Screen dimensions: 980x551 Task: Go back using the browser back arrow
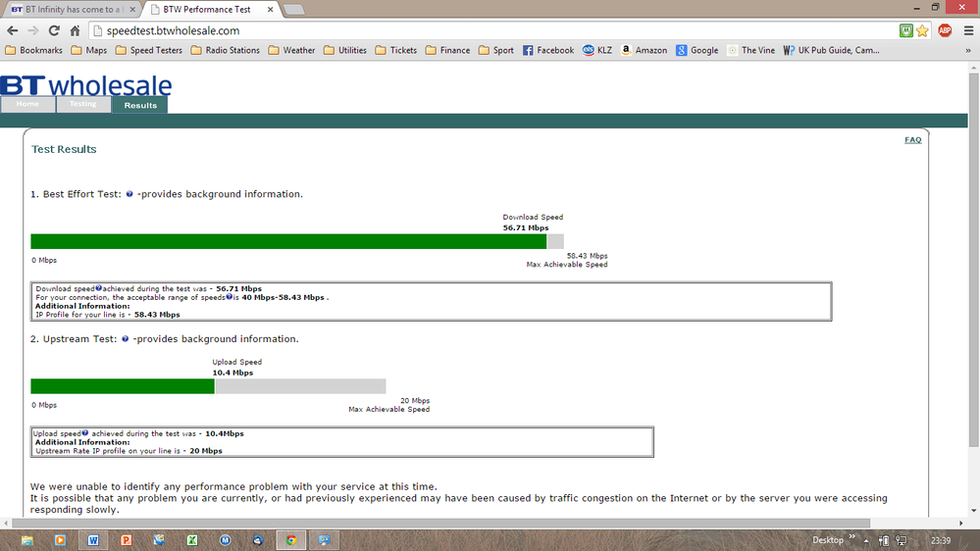click(x=13, y=30)
